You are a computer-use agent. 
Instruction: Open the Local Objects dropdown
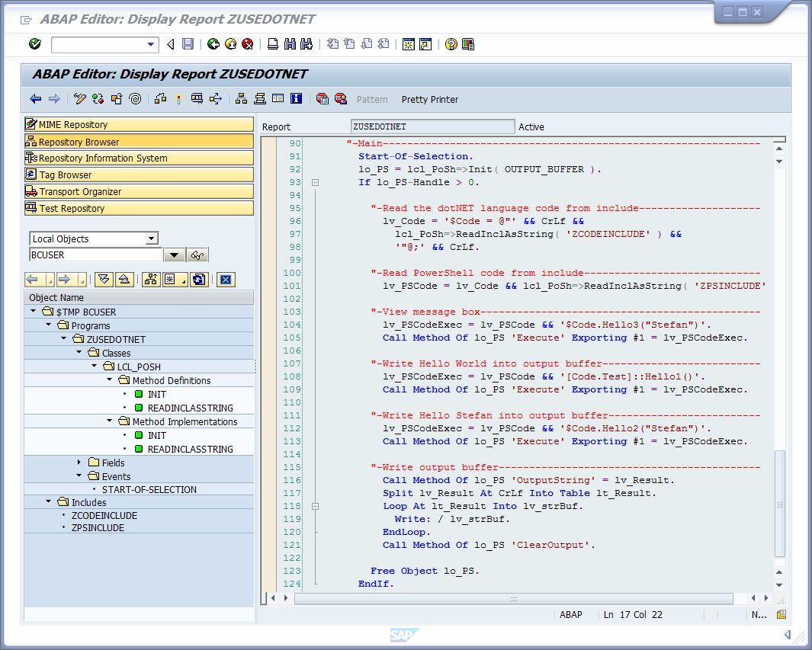(151, 239)
